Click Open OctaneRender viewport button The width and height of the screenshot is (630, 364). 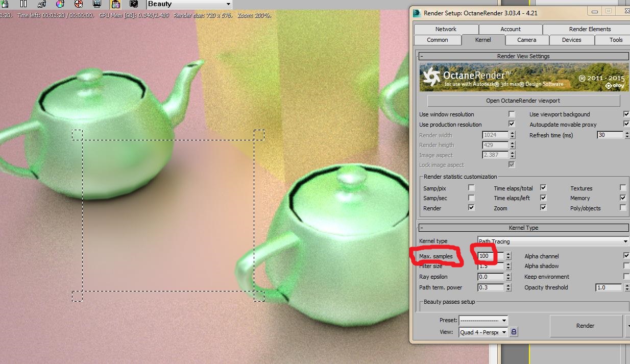click(x=523, y=101)
